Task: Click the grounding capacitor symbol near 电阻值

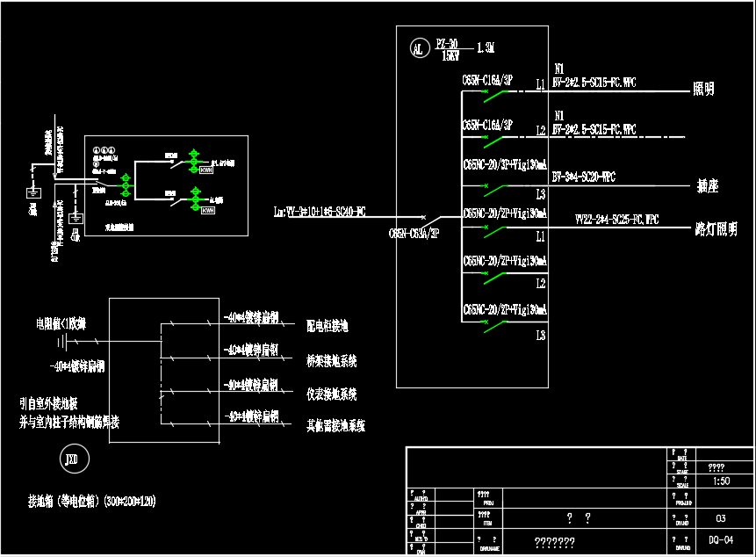Action: [x=61, y=342]
